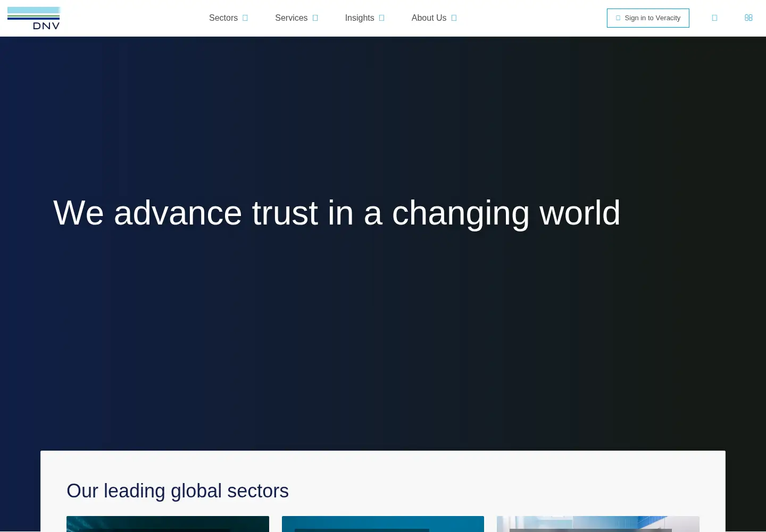Click the double-box icon in the header
The width and height of the screenshot is (766, 532).
point(748,18)
